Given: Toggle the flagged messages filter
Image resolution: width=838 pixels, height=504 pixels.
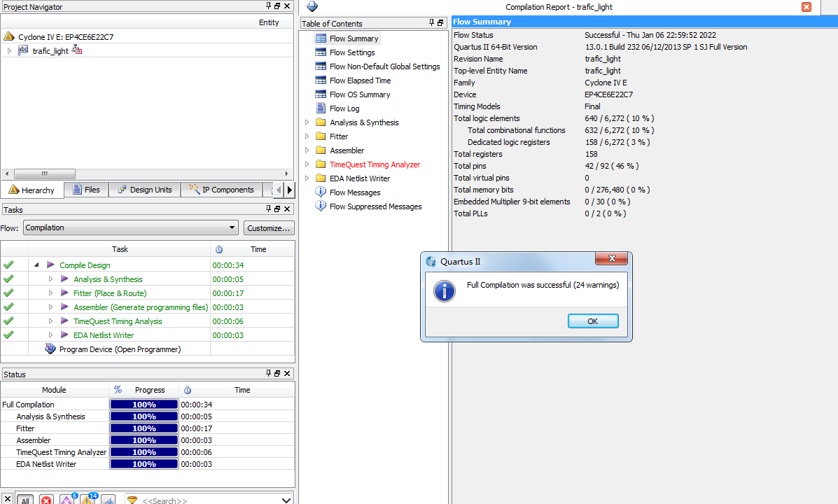Looking at the screenshot, I should (x=108, y=500).
